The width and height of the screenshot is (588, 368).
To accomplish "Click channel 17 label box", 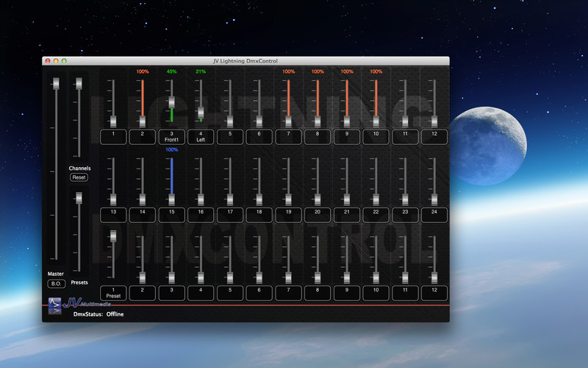I will click(x=230, y=215).
